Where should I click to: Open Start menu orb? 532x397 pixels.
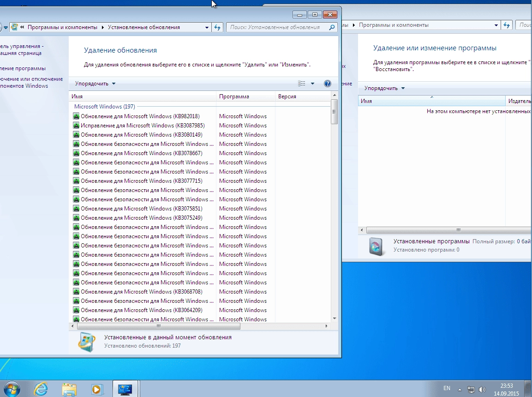pyautogui.click(x=11, y=389)
